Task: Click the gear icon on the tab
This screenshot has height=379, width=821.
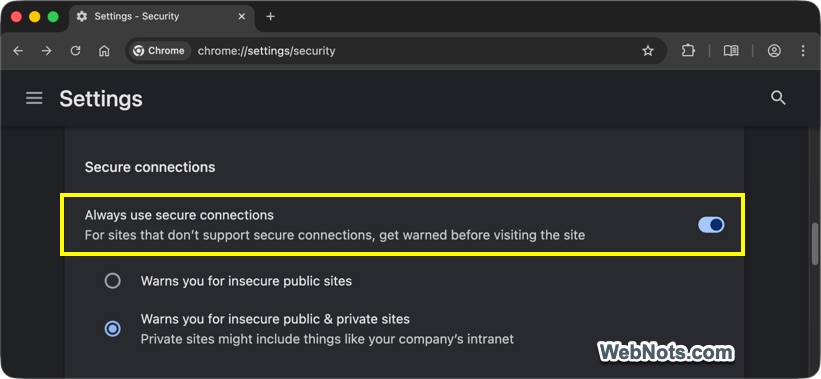Action: (x=82, y=16)
